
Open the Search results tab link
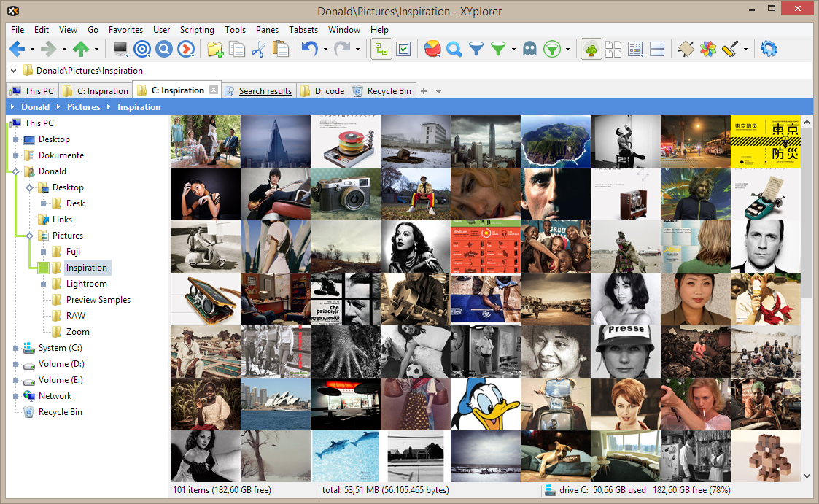[x=265, y=91]
